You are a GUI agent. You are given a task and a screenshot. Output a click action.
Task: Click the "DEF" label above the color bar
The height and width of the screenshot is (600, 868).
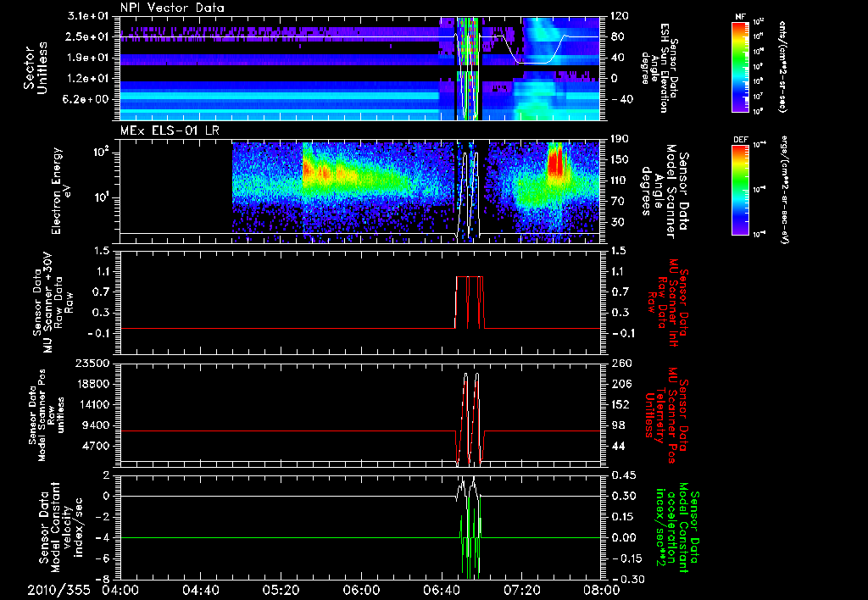[741, 140]
